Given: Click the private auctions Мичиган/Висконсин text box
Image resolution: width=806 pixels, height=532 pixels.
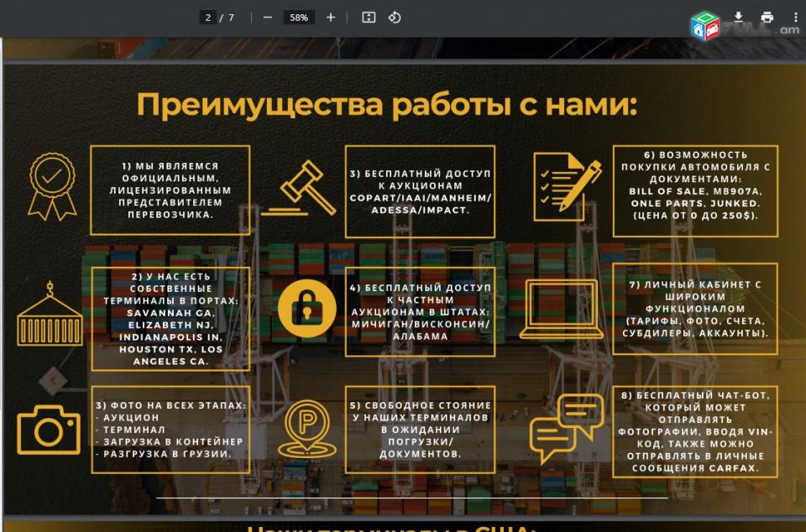Looking at the screenshot, I should [x=420, y=311].
